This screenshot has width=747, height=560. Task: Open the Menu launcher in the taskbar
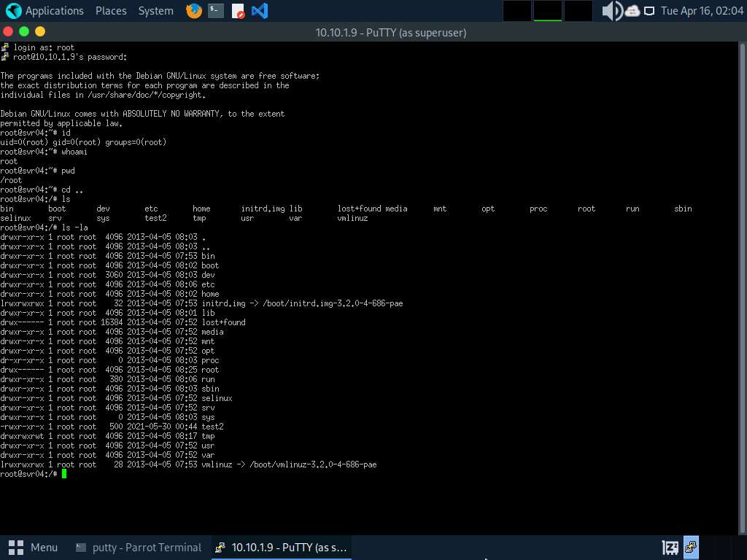tap(34, 547)
